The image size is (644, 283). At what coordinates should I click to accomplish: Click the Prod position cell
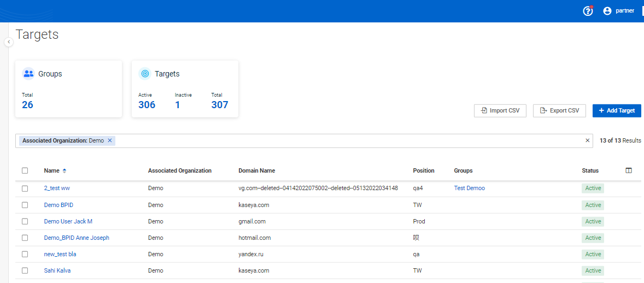coord(419,221)
